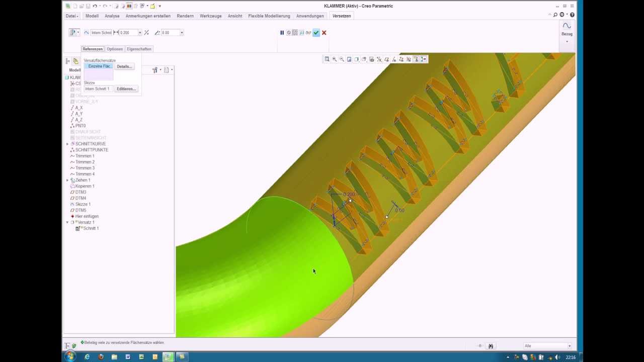The image size is (644, 362).
Task: Open the offset type dropdown
Action: click(x=78, y=33)
